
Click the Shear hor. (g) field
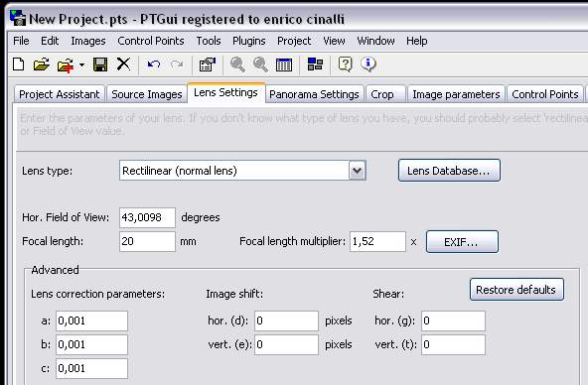click(453, 321)
